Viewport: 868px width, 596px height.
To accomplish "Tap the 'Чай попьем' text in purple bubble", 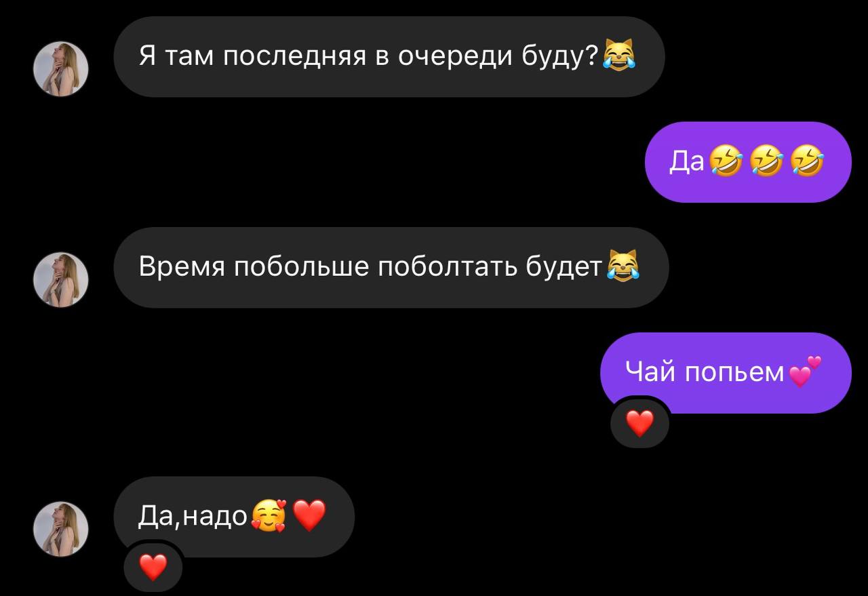I will pos(704,372).
